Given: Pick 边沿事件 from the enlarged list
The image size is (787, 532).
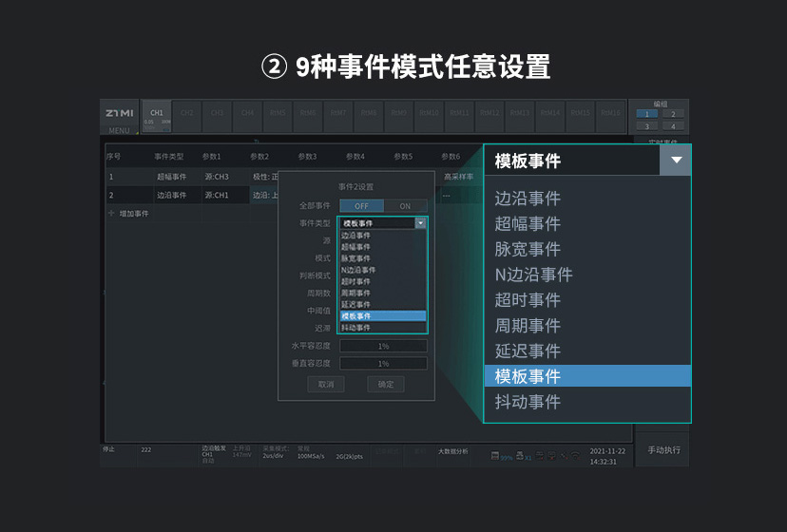Looking at the screenshot, I should pyautogui.click(x=528, y=199).
